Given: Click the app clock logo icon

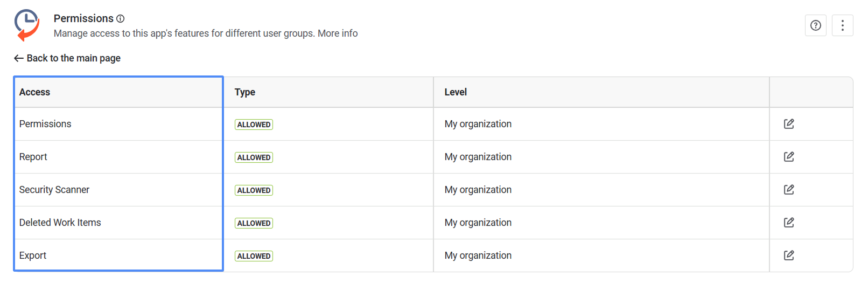Looking at the screenshot, I should 27,25.
